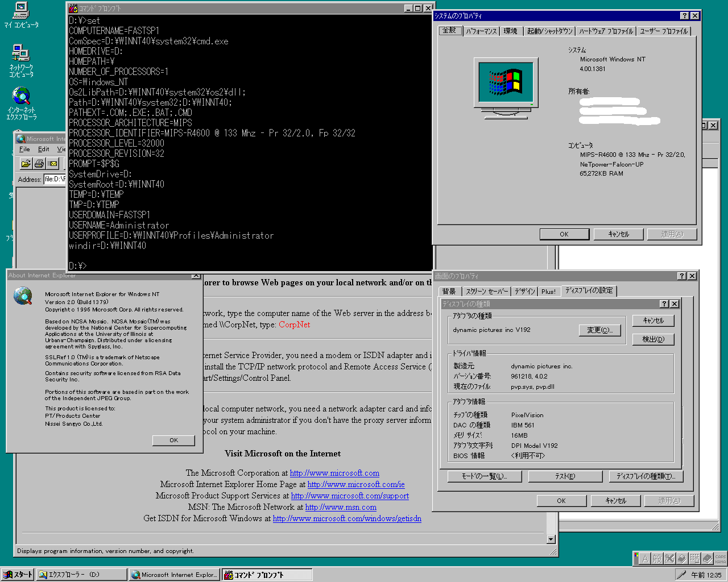Click the taskbar clock showing 午前 12:35
The width and height of the screenshot is (728, 582).
point(706,575)
